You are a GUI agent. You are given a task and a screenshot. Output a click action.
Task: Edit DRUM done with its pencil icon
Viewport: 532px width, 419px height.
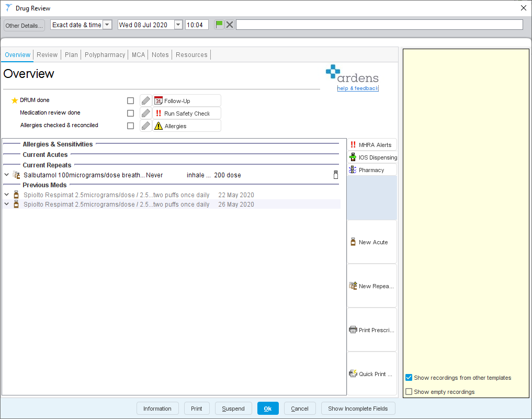tap(145, 100)
